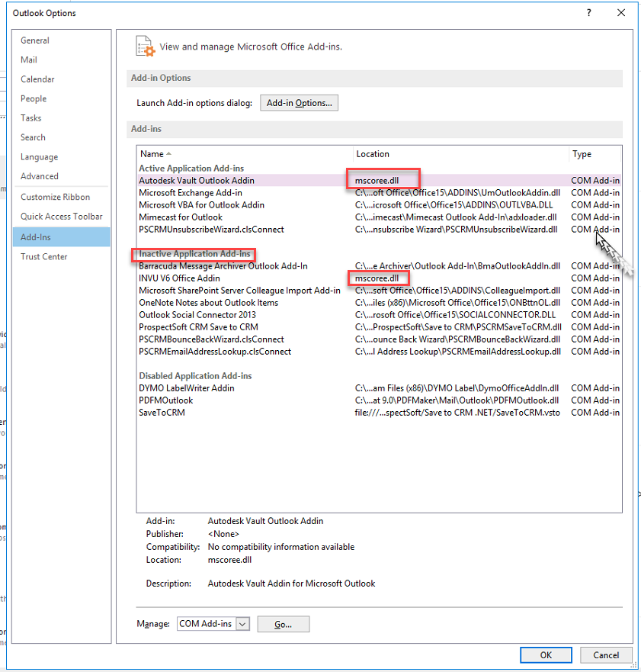Screen dimensions: 641x672
Task: Click the help question mark button
Action: 588,13
